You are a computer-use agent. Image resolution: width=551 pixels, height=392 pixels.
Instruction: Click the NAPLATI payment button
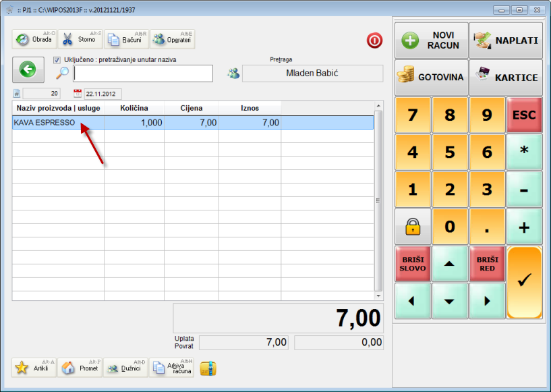click(x=506, y=40)
